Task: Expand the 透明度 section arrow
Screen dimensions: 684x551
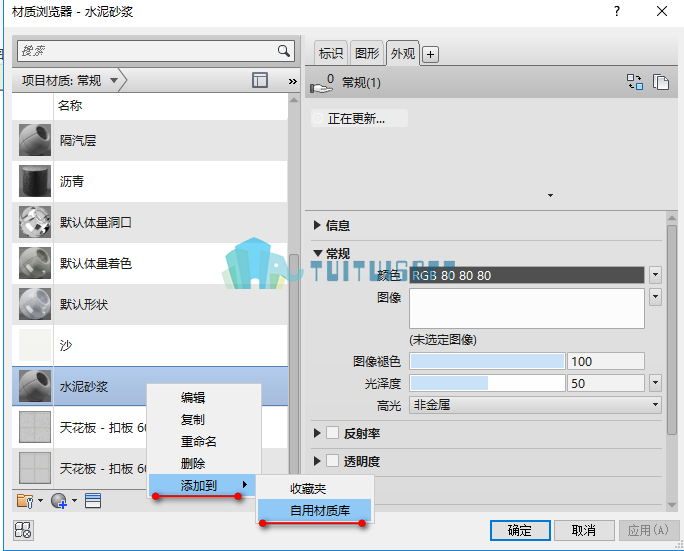Action: pyautogui.click(x=317, y=461)
